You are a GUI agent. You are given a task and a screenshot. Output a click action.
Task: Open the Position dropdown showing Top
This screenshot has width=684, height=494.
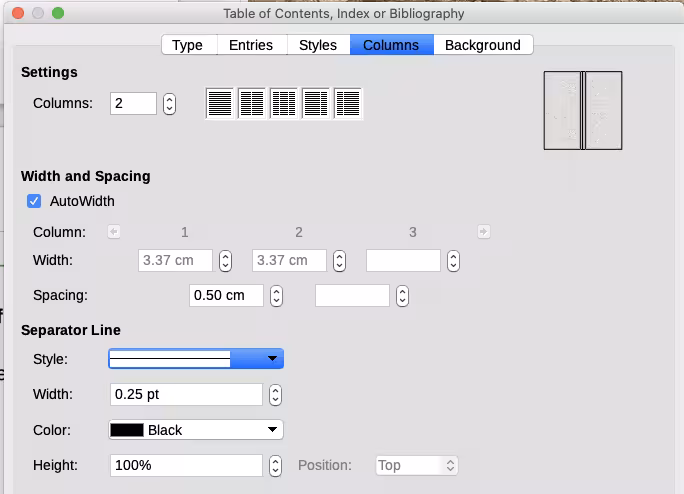click(x=416, y=466)
